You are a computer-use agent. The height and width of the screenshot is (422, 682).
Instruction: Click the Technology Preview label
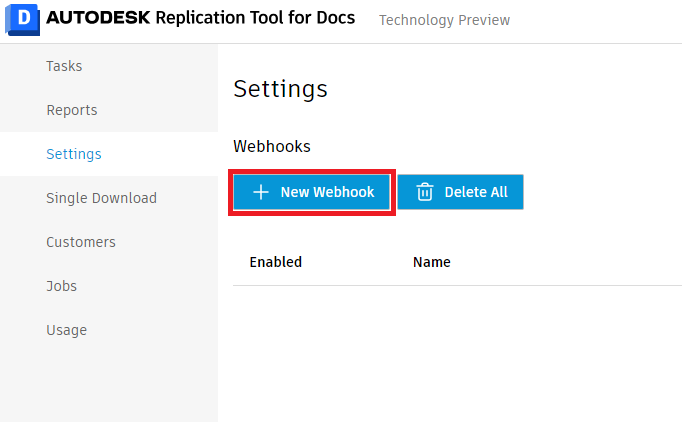click(444, 20)
